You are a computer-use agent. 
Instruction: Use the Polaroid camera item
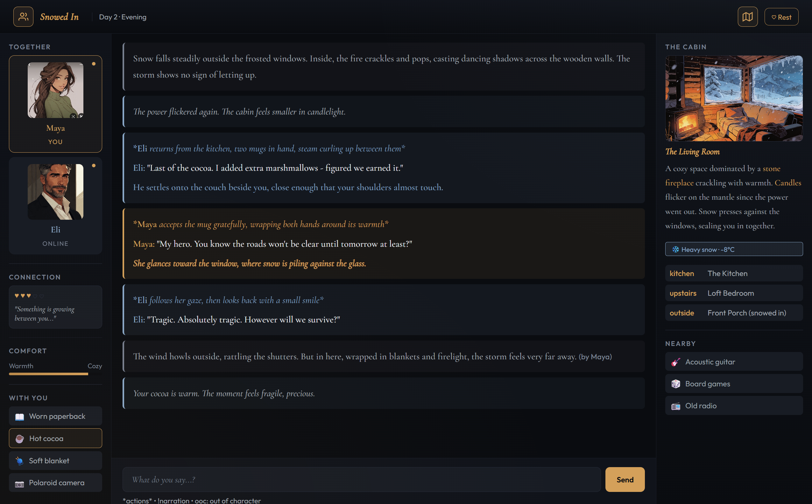[55, 482]
